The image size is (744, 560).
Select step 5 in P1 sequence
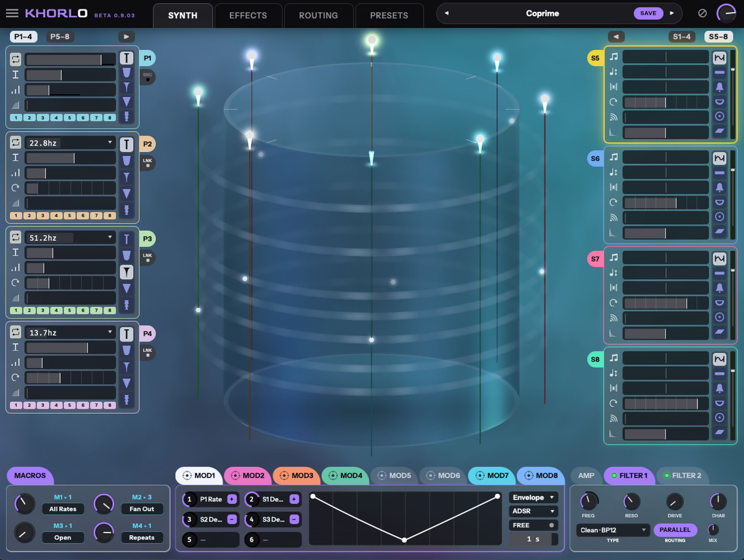69,118
